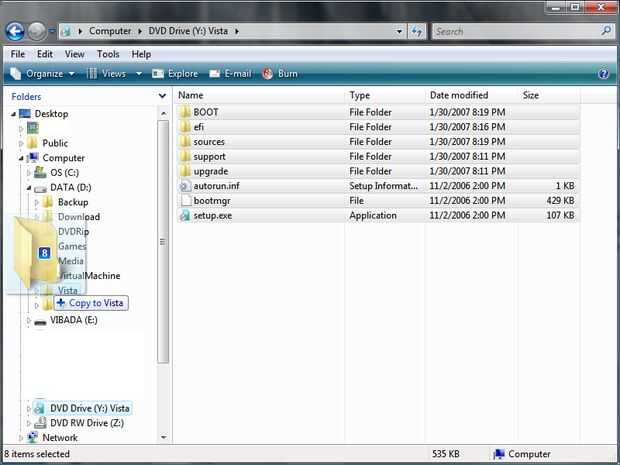The width and height of the screenshot is (620, 465).
Task: Select the autorun.inf file icon
Action: [x=185, y=186]
